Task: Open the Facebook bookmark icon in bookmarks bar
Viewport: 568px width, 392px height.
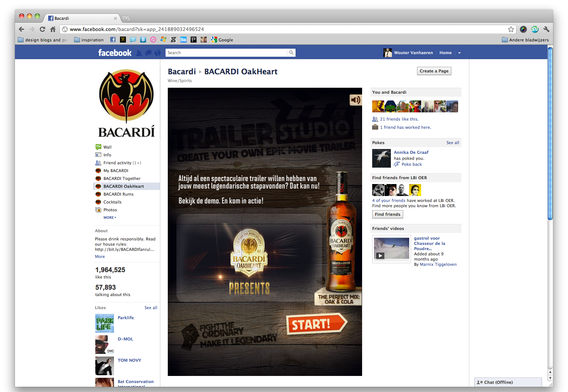Action: click(x=113, y=40)
